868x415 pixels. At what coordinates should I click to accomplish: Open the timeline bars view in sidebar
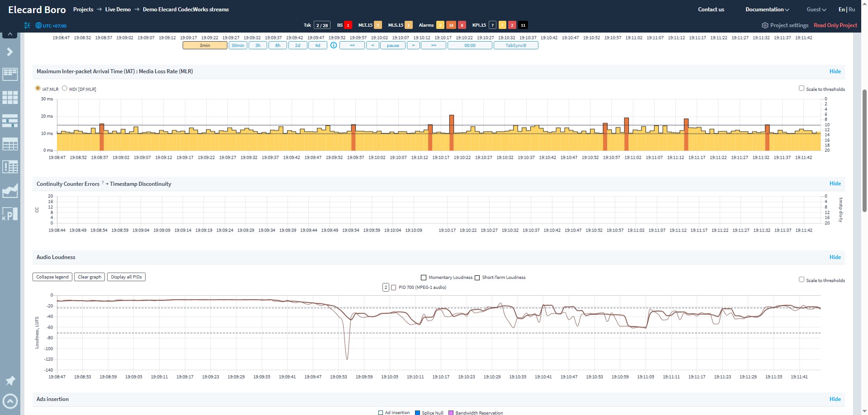10,121
